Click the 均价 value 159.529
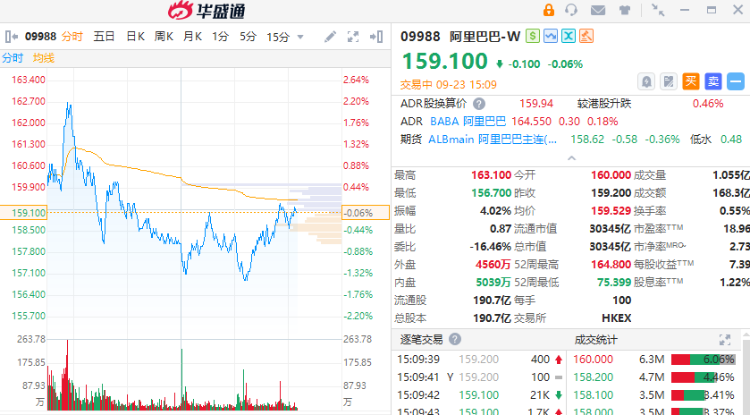The height and width of the screenshot is (415, 750). pyautogui.click(x=611, y=211)
